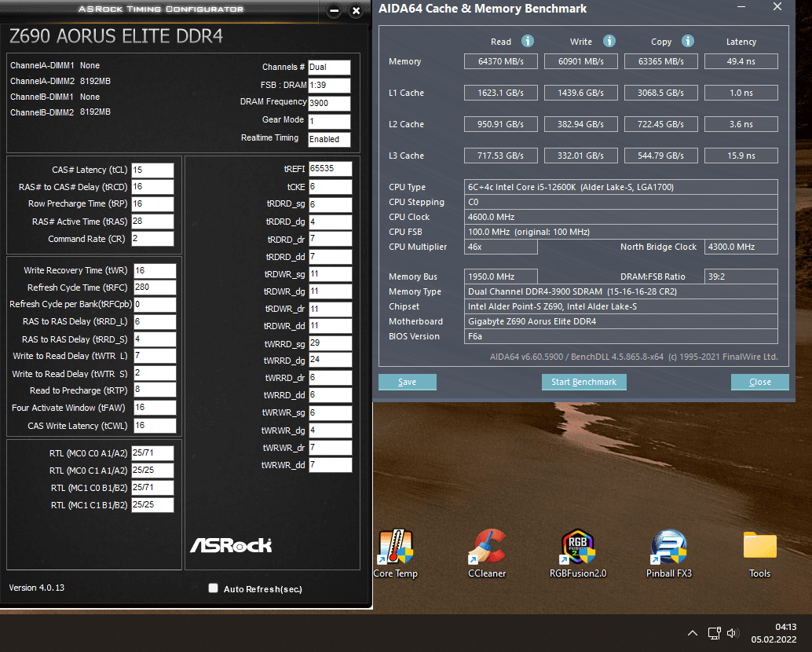Click the Read to Precharge (tRTP) field

[x=155, y=390]
